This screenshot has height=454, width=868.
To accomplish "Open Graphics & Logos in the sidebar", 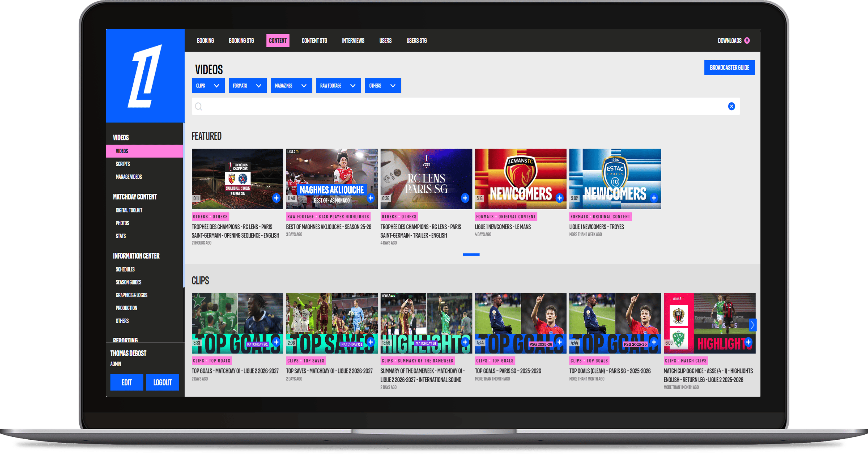I will (x=131, y=295).
